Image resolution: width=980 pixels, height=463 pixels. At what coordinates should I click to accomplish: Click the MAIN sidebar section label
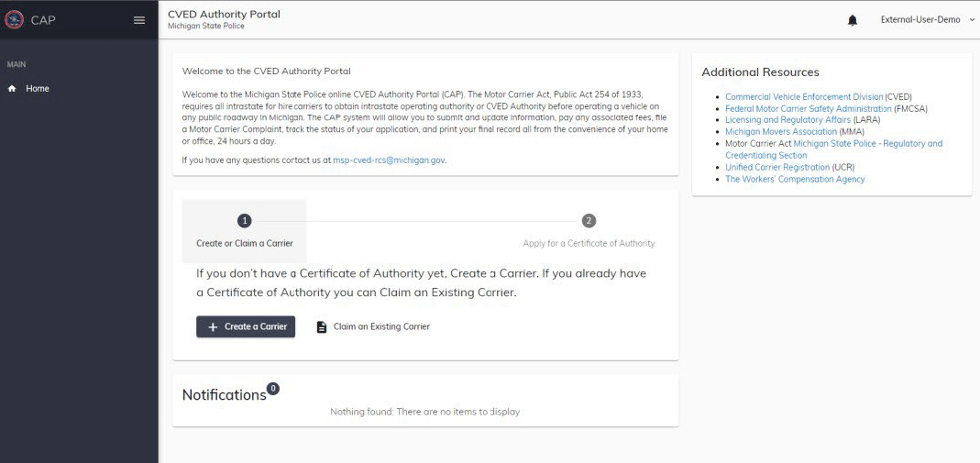click(17, 65)
